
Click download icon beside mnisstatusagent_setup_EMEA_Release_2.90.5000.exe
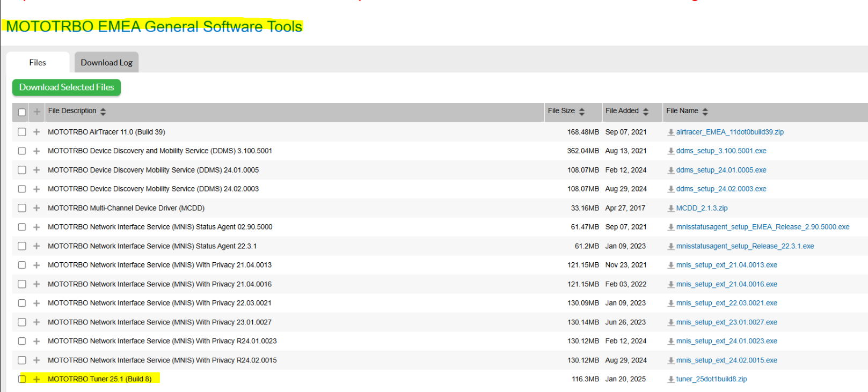pos(671,227)
